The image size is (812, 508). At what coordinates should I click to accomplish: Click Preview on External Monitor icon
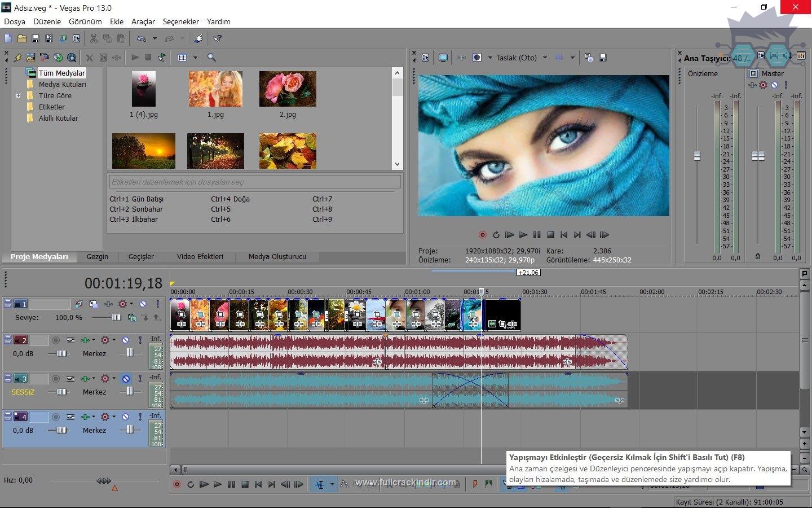pyautogui.click(x=443, y=58)
